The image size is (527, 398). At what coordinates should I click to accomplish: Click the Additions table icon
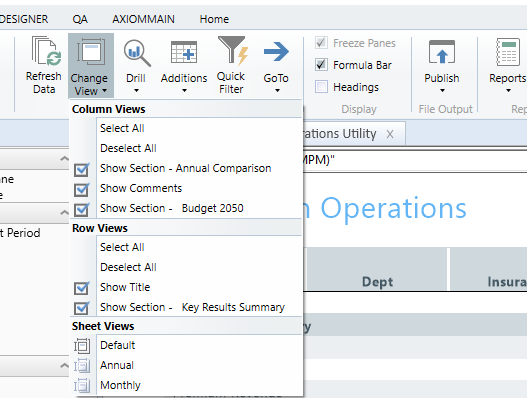(x=184, y=52)
